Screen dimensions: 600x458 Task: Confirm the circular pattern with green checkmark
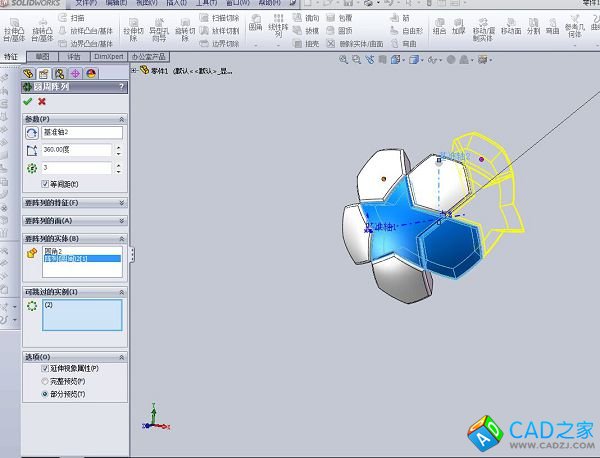(x=28, y=101)
